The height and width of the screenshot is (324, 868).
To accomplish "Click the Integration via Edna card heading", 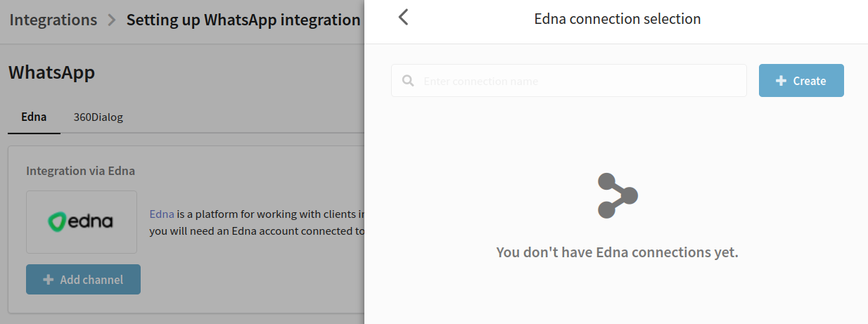I will 80,171.
